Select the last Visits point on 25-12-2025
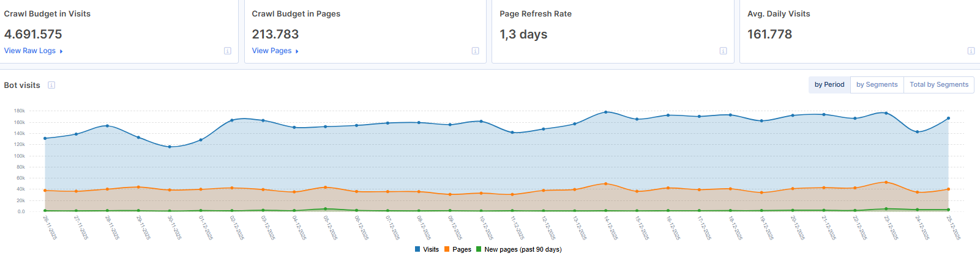980x256 pixels. pyautogui.click(x=948, y=119)
